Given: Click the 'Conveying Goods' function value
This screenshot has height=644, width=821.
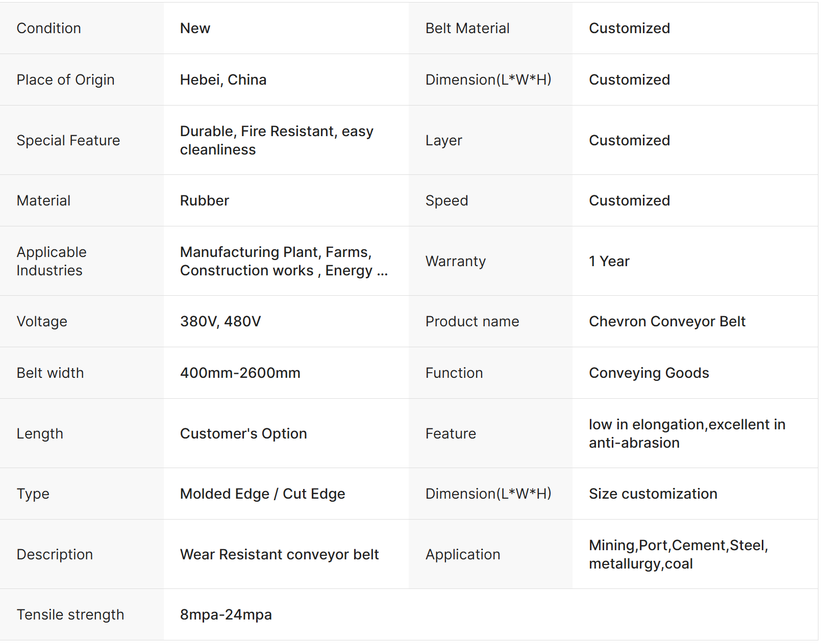Looking at the screenshot, I should (x=649, y=373).
